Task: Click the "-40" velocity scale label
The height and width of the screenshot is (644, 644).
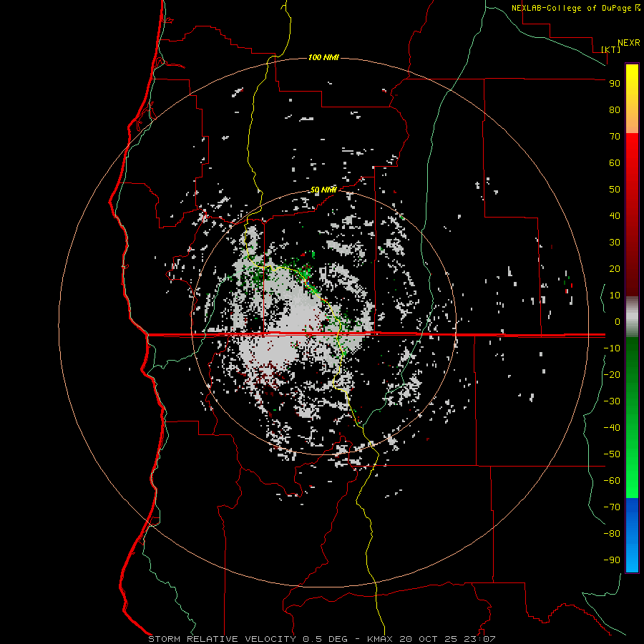Action: pos(612,428)
